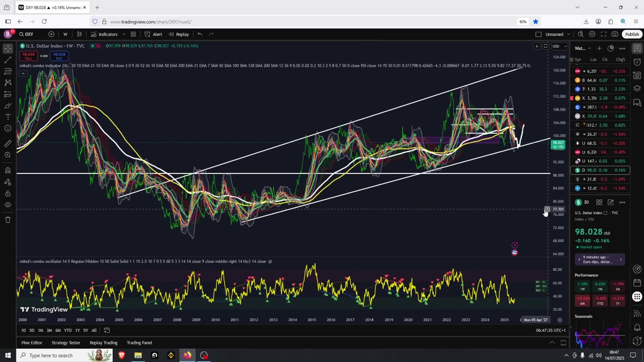
Task: Open DXY symbol search
Action: pos(27,34)
